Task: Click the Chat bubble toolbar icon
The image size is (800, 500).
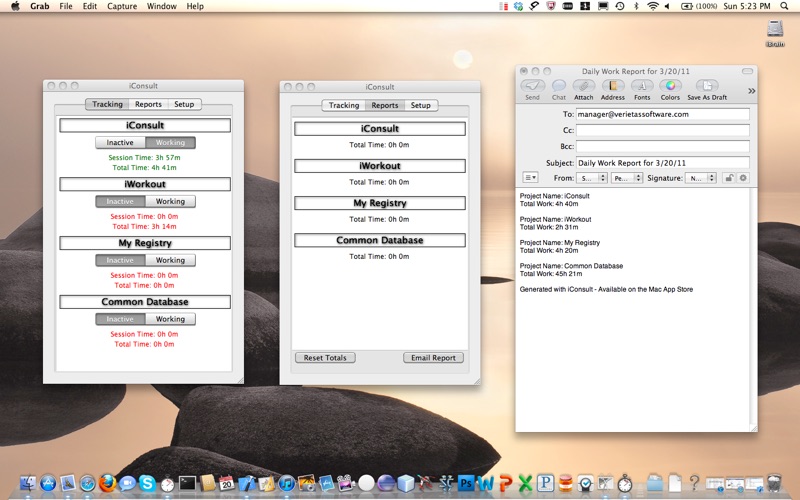Action: (559, 86)
